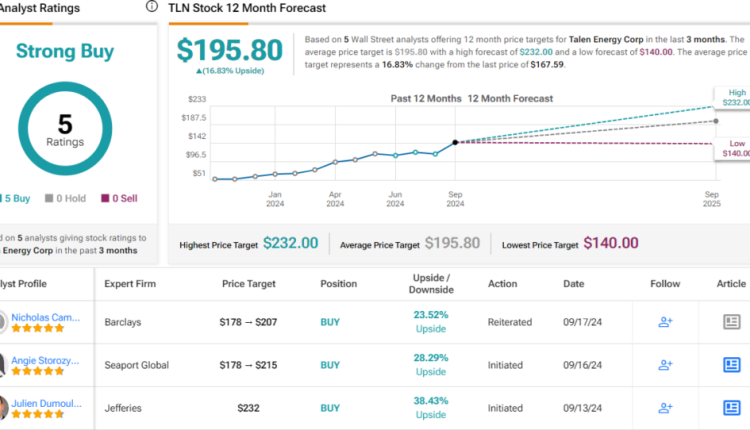Screen dimensions: 750x430
Task: Click the Analyst Ratings info icon
Action: (x=151, y=6)
